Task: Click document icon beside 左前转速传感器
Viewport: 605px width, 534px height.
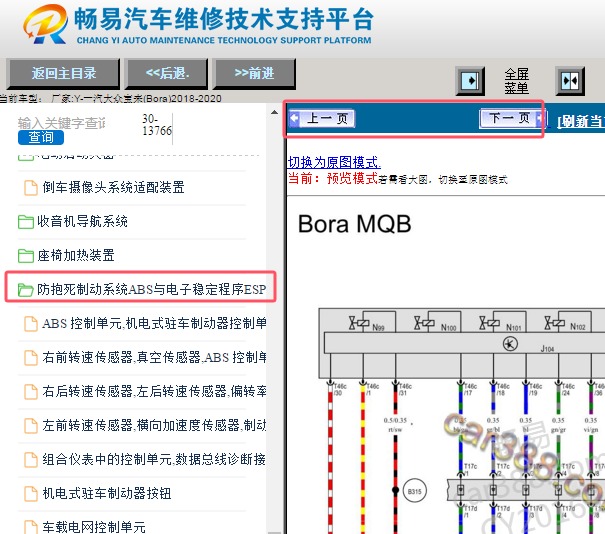Action: (x=31, y=426)
